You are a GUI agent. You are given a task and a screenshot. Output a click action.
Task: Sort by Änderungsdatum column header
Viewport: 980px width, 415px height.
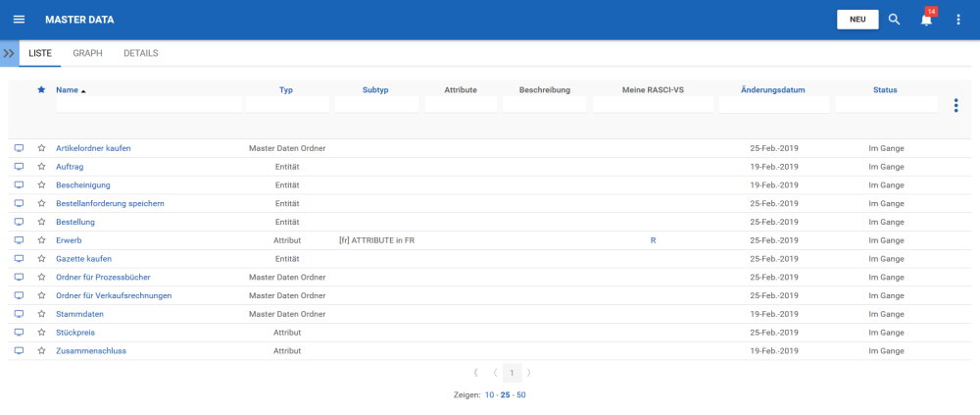pos(773,90)
